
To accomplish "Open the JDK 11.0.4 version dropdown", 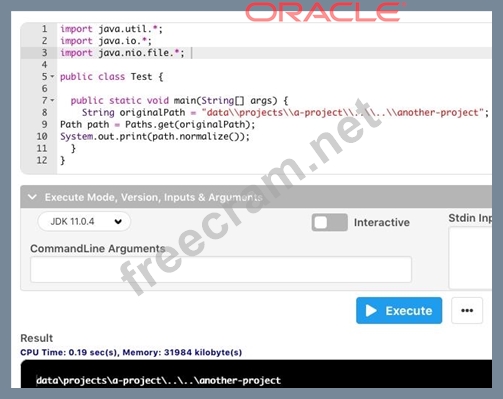I will [x=84, y=221].
